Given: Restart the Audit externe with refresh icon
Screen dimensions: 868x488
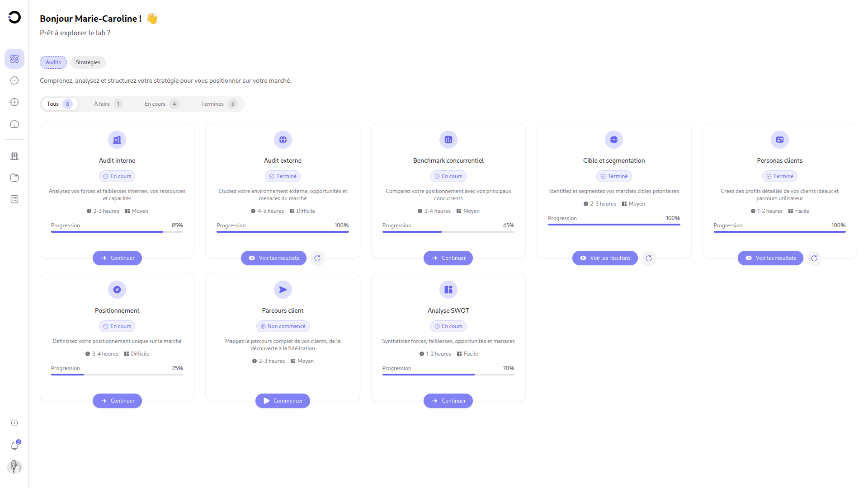Looking at the screenshot, I should coord(317,258).
